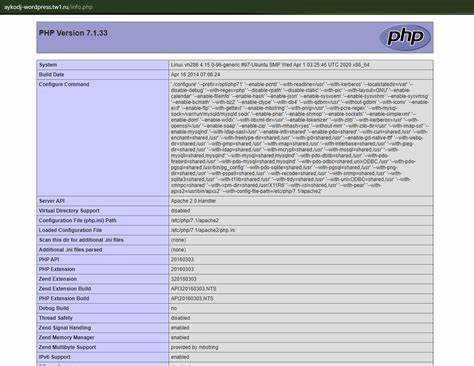Click 'Additional .ini files parsed' label

point(70,250)
